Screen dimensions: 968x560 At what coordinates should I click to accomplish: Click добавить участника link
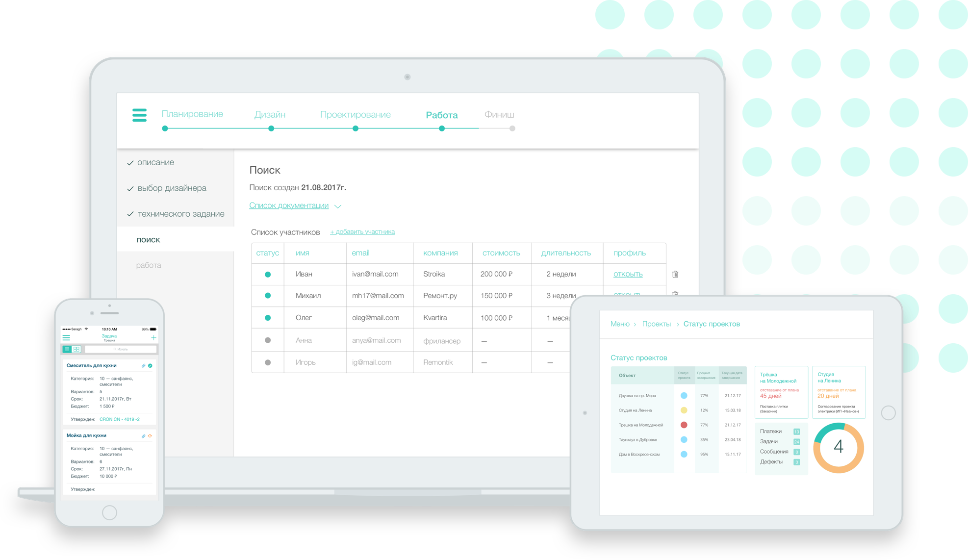(362, 232)
